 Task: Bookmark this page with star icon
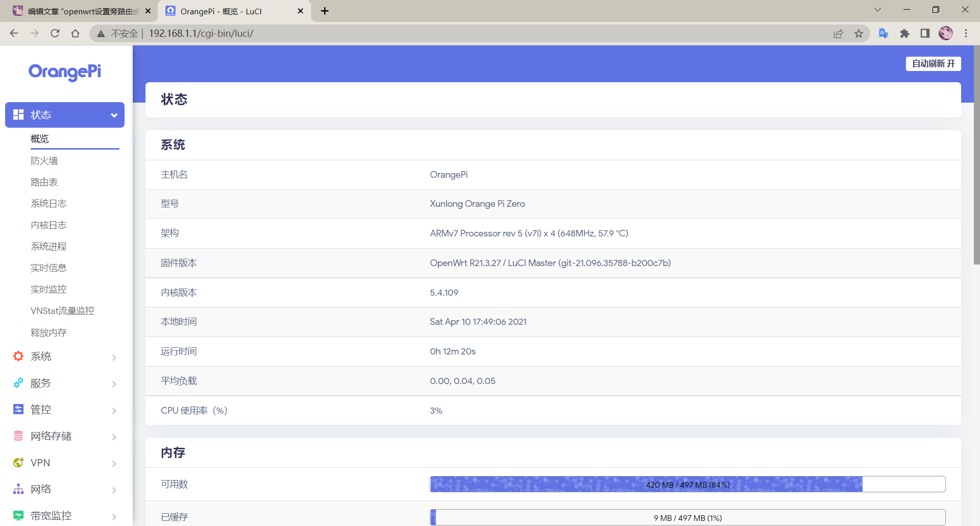pyautogui.click(x=859, y=33)
